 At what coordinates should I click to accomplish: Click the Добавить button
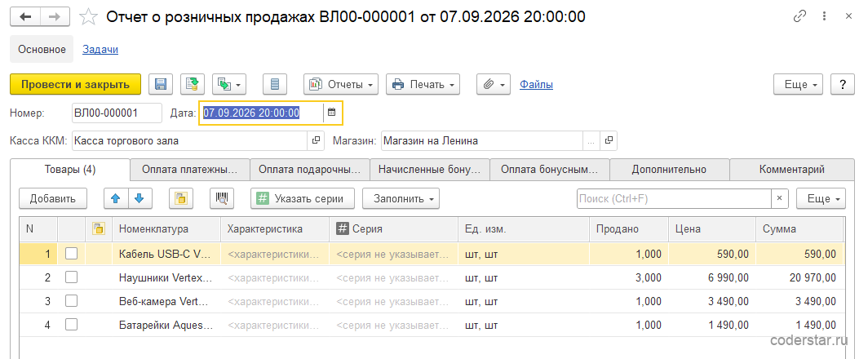tap(53, 198)
